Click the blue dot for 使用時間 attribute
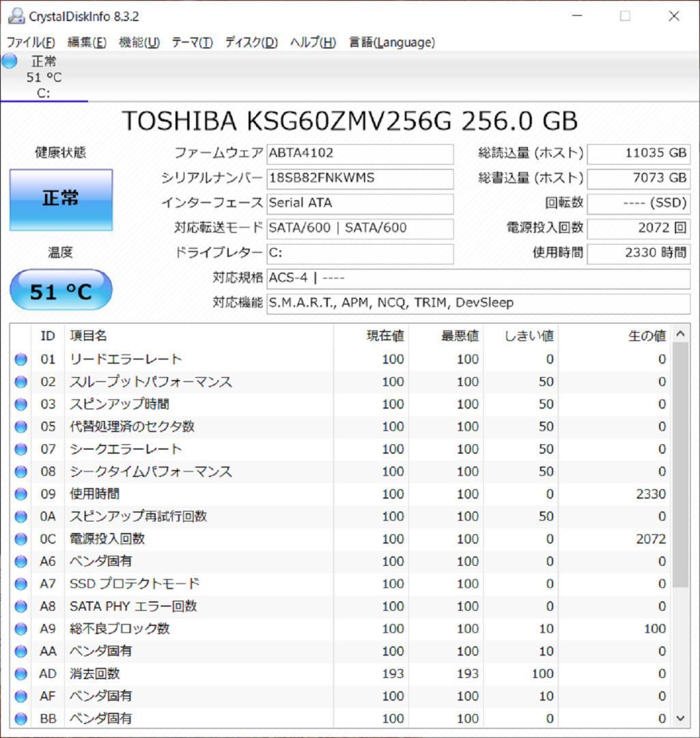The width and height of the screenshot is (700, 738). (x=20, y=493)
